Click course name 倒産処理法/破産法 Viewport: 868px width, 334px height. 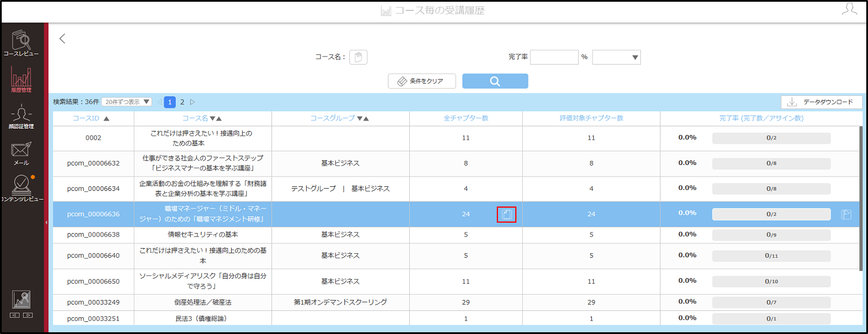(203, 302)
